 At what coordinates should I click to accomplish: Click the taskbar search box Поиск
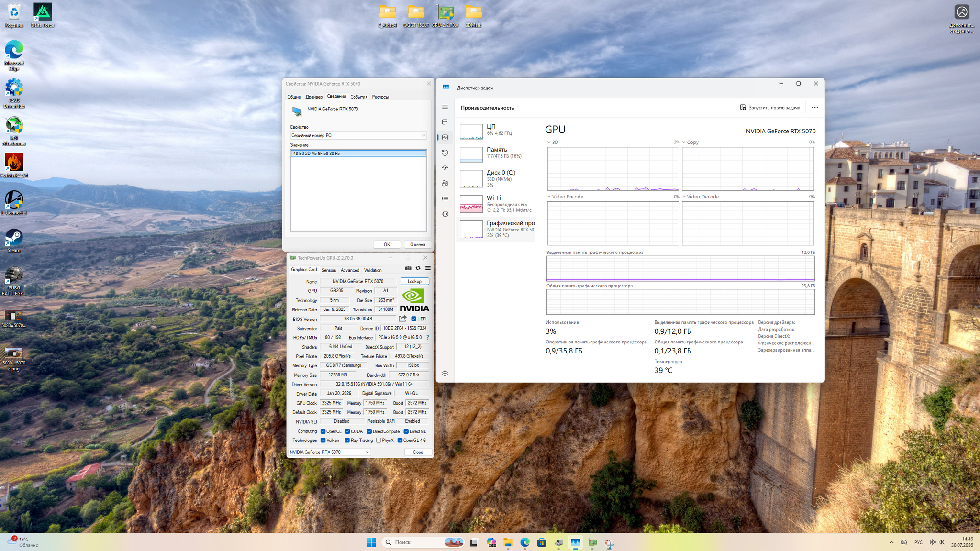coord(423,542)
